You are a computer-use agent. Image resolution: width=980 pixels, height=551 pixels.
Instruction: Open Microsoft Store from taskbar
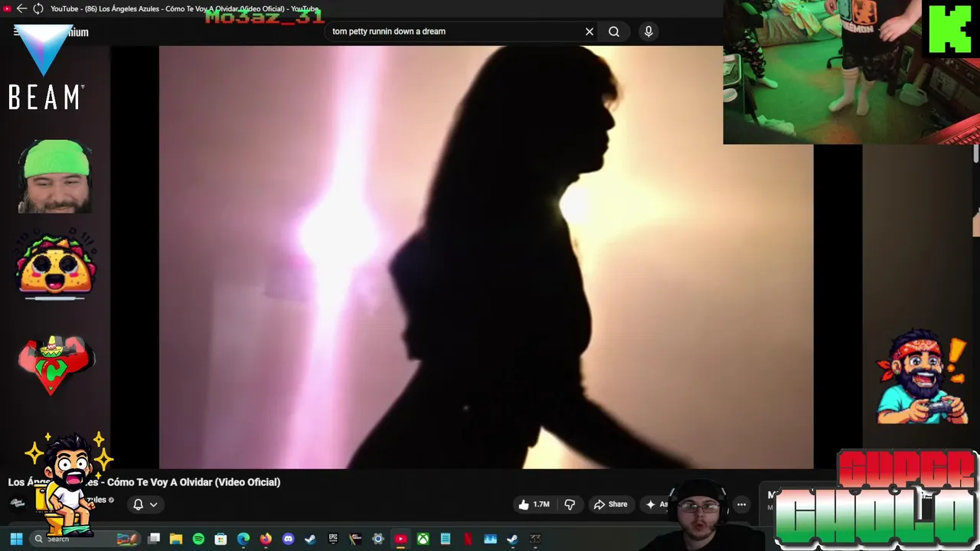pos(220,539)
